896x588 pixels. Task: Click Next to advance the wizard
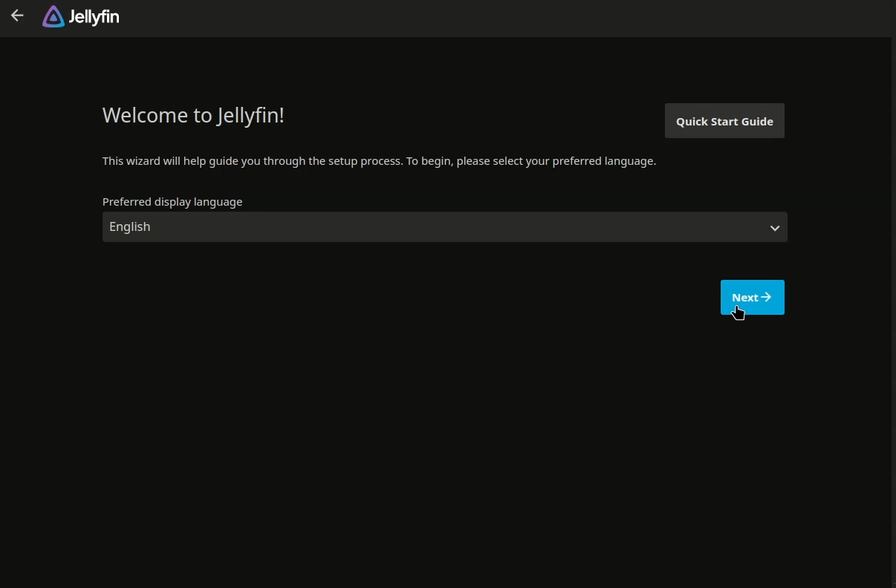(x=752, y=297)
